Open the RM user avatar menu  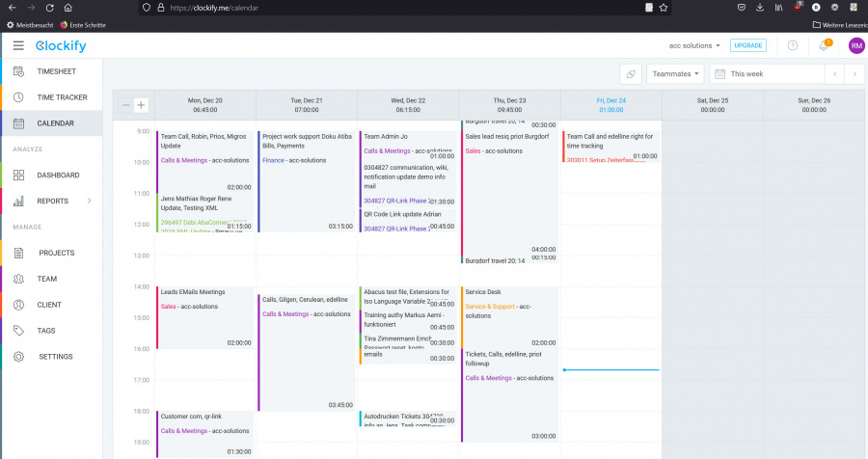pyautogui.click(x=856, y=45)
